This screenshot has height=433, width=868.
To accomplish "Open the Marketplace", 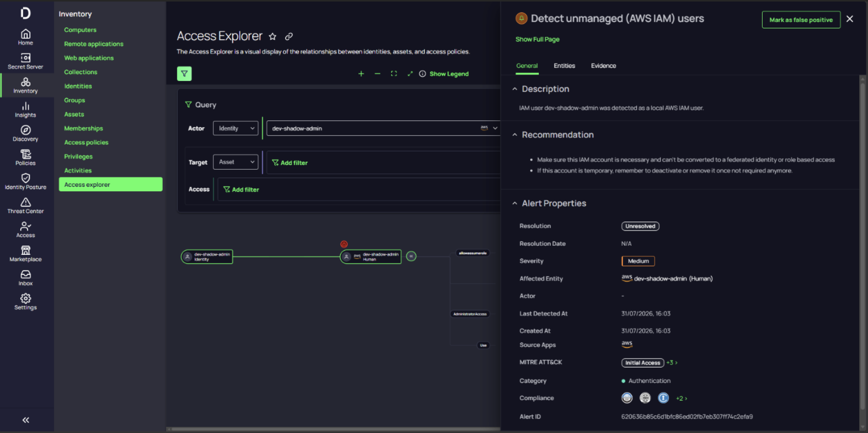I will (x=26, y=254).
